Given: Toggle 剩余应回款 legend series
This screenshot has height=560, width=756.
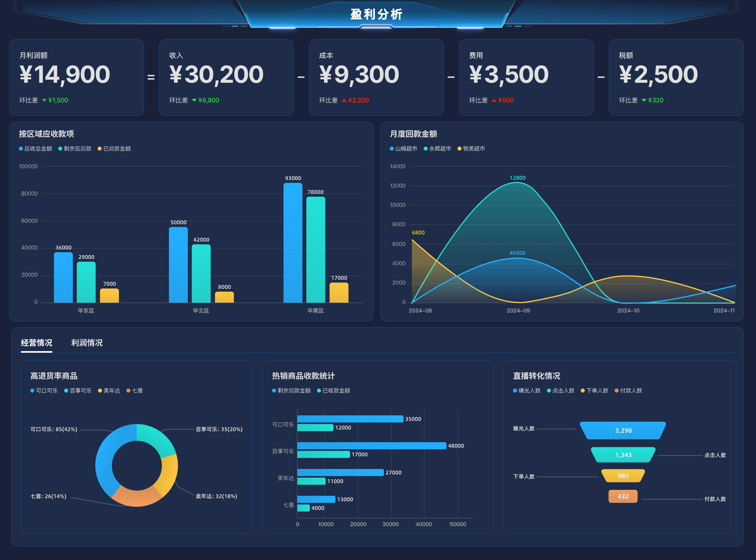Looking at the screenshot, I should tap(75, 149).
